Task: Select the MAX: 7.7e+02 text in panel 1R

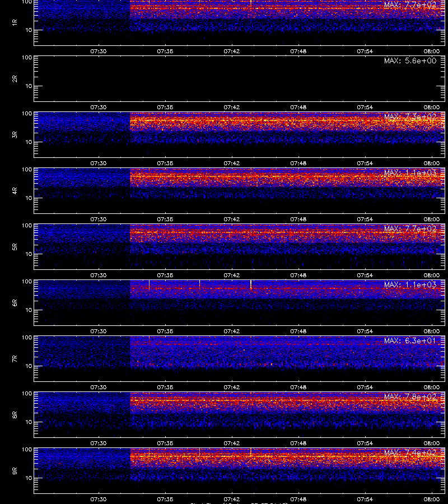Action: pos(410,5)
